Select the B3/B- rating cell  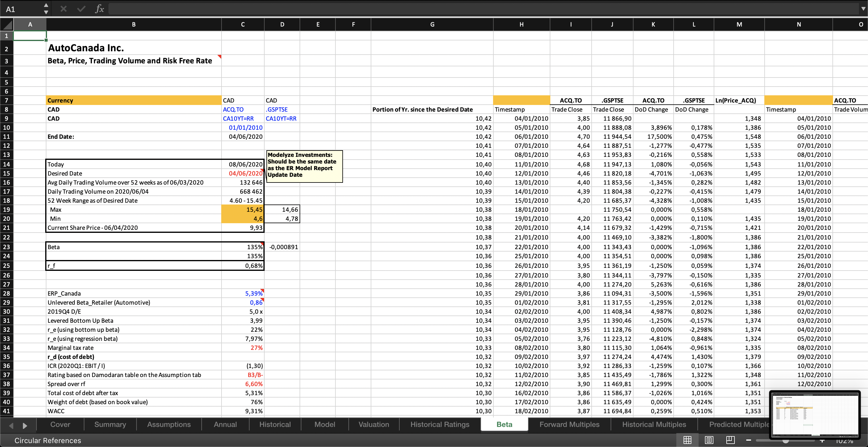click(x=243, y=375)
